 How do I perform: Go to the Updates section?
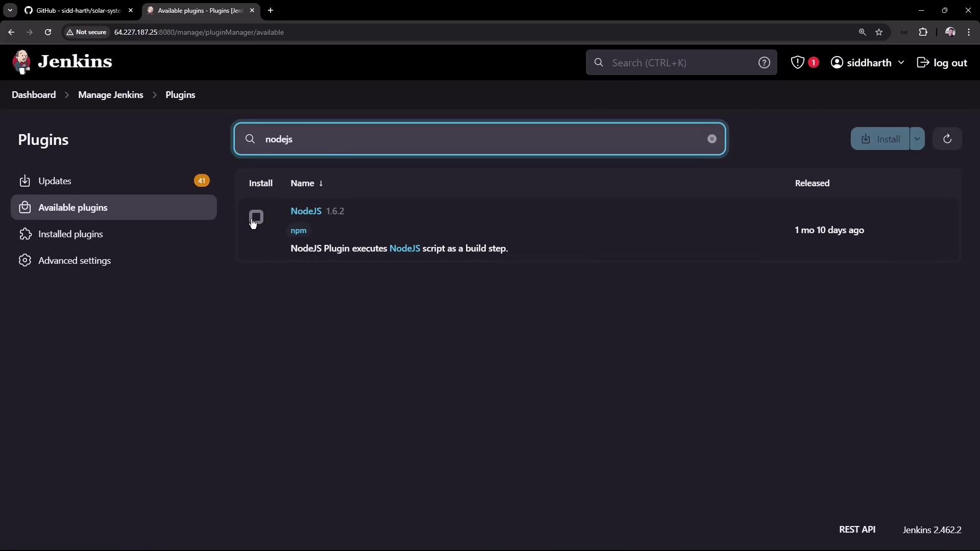tap(55, 181)
